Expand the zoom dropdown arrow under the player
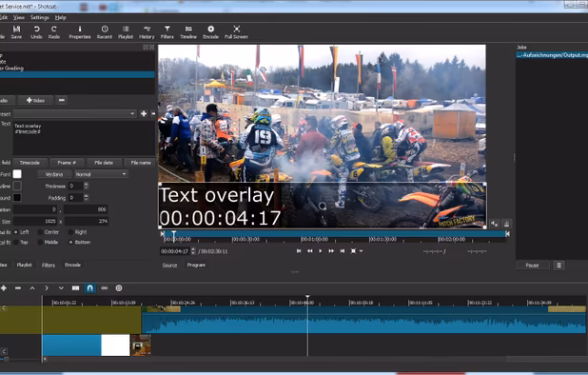 tap(362, 251)
